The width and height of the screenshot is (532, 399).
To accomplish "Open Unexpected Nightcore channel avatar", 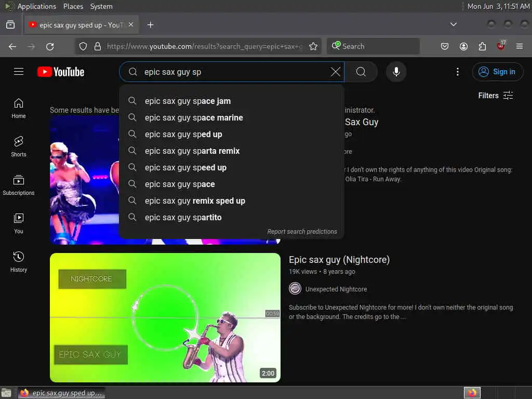I will [295, 288].
